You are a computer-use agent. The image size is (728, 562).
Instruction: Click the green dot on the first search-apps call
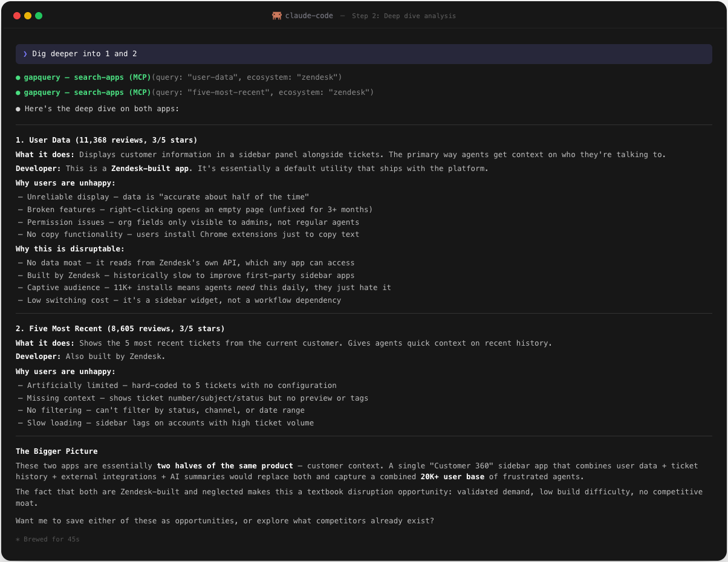18,77
